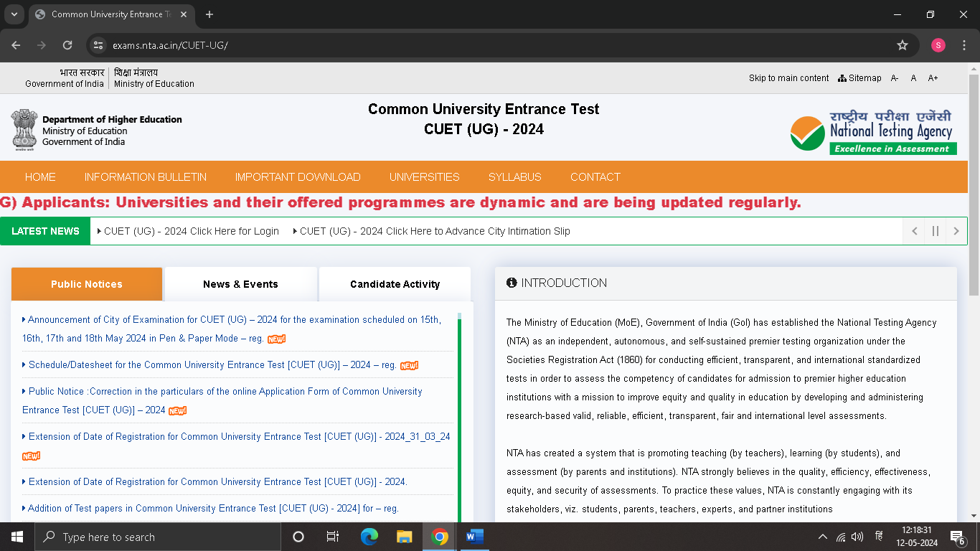Click the browser forward arrow
Image resolution: width=980 pixels, height=551 pixels.
(42, 45)
